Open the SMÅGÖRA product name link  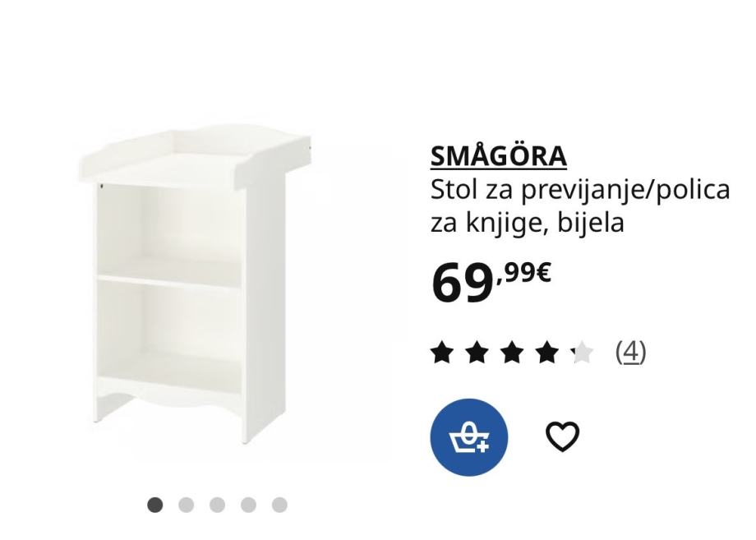[499, 156]
